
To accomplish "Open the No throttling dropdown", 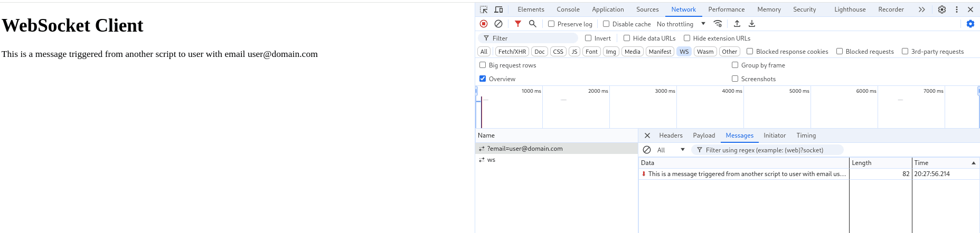I will point(681,24).
